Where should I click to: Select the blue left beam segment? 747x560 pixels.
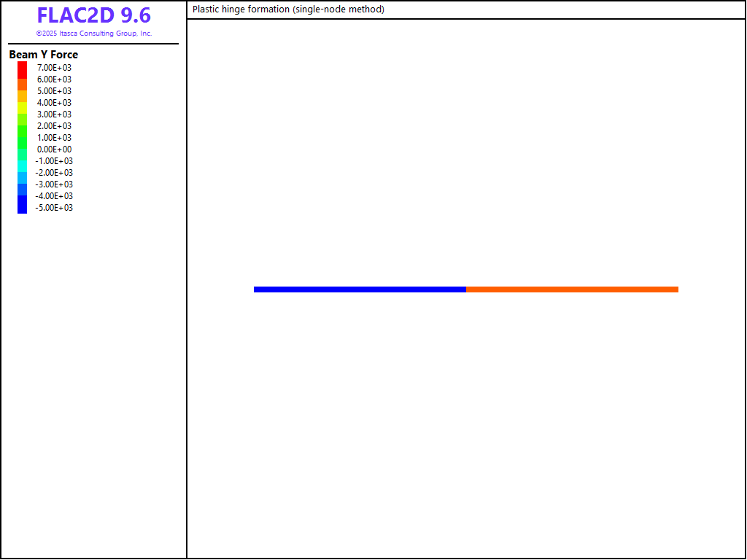(360, 289)
